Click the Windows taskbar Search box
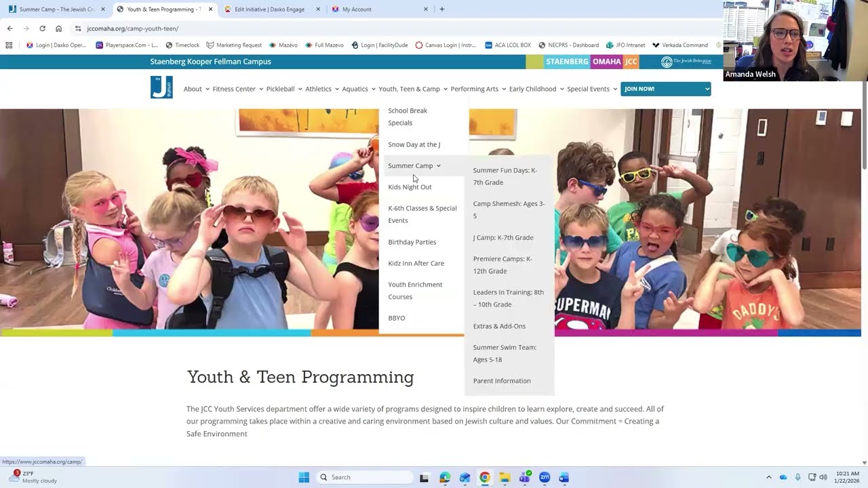This screenshot has width=868, height=488. [x=364, y=477]
